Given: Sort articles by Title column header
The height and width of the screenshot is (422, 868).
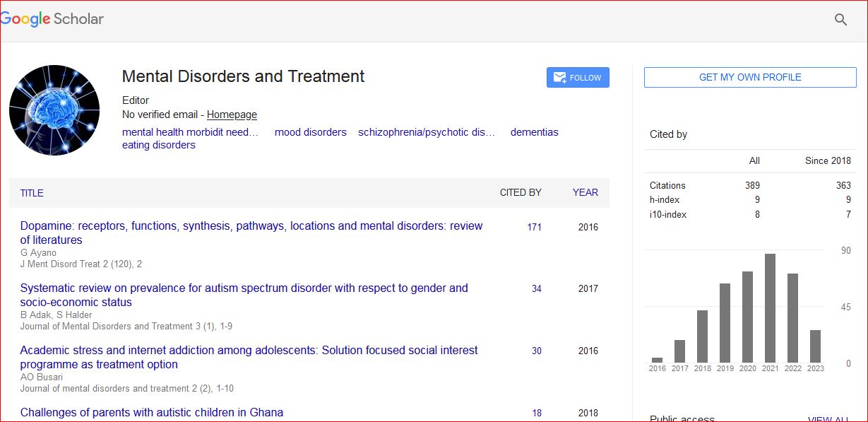Looking at the screenshot, I should pyautogui.click(x=32, y=193).
